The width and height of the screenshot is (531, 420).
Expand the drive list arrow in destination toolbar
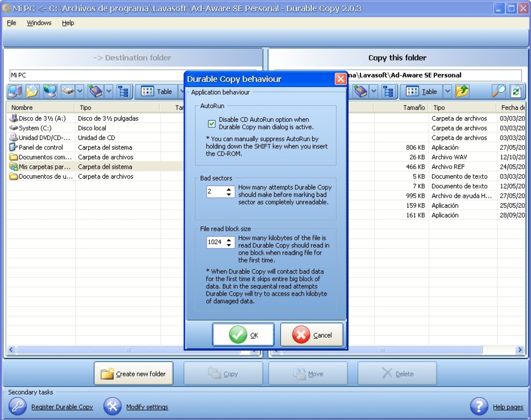point(80,91)
